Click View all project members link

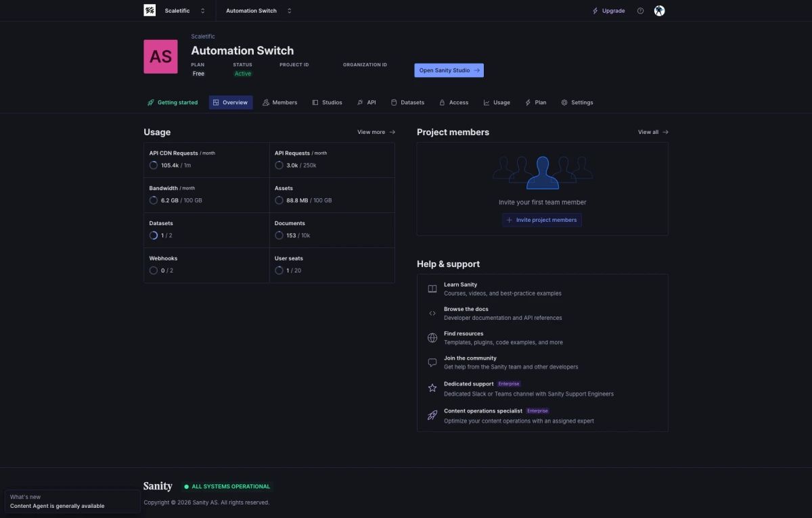click(653, 133)
